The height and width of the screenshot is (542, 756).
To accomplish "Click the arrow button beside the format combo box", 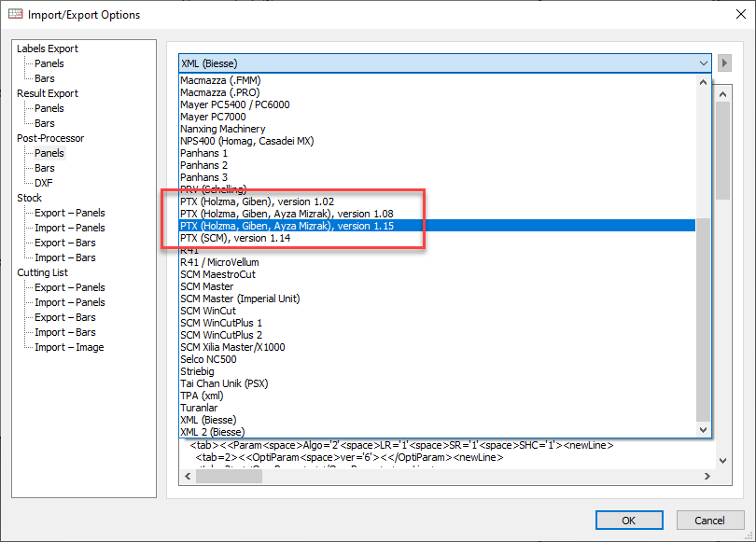I will pos(724,63).
